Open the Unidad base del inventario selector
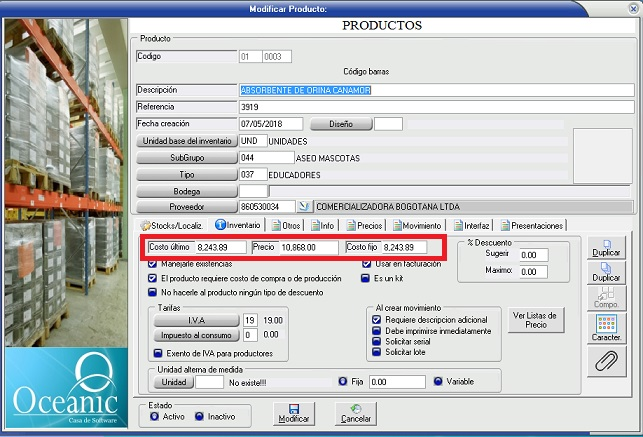Screen dimensions: 643x437 (x=186, y=141)
